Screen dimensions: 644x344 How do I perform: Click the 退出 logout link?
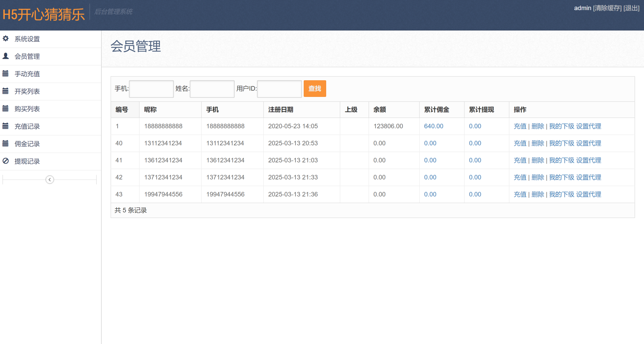[631, 8]
